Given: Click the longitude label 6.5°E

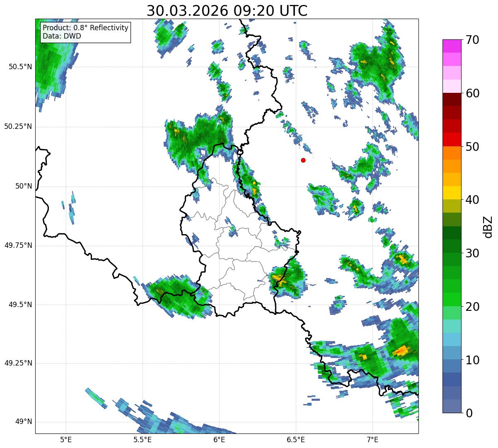Looking at the screenshot, I should pyautogui.click(x=296, y=439).
